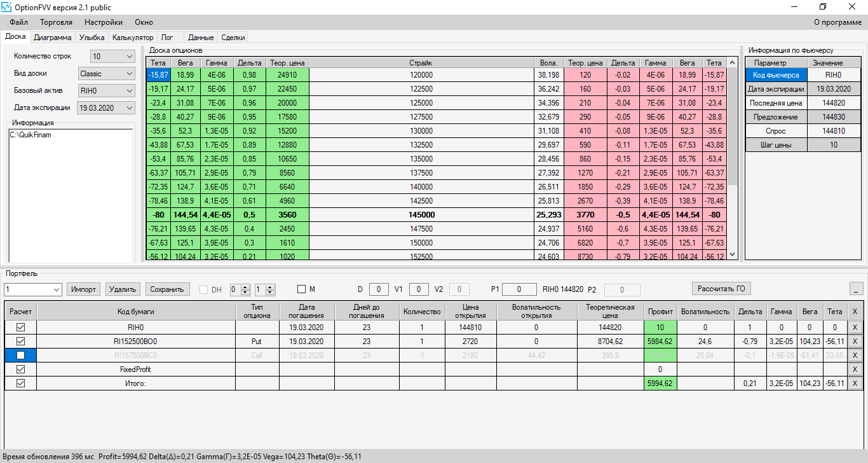Decrease the spinner showing 1 next to DH
868x463 pixels.
tap(271, 293)
